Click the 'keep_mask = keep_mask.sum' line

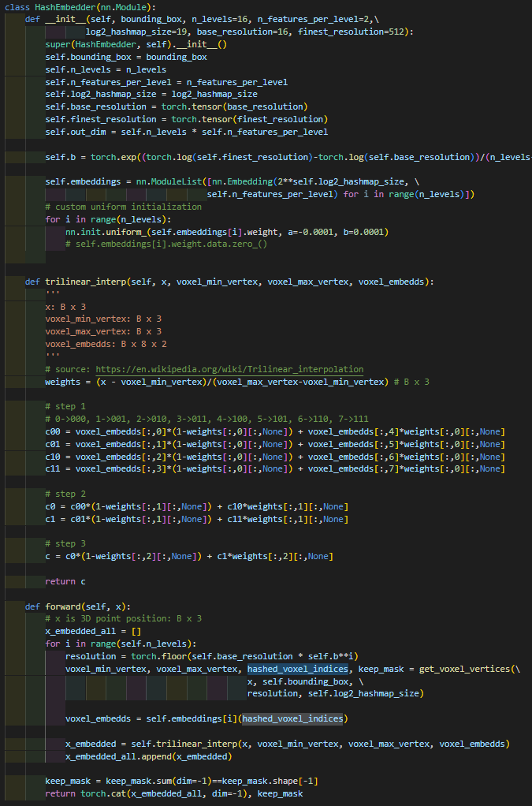[181, 782]
